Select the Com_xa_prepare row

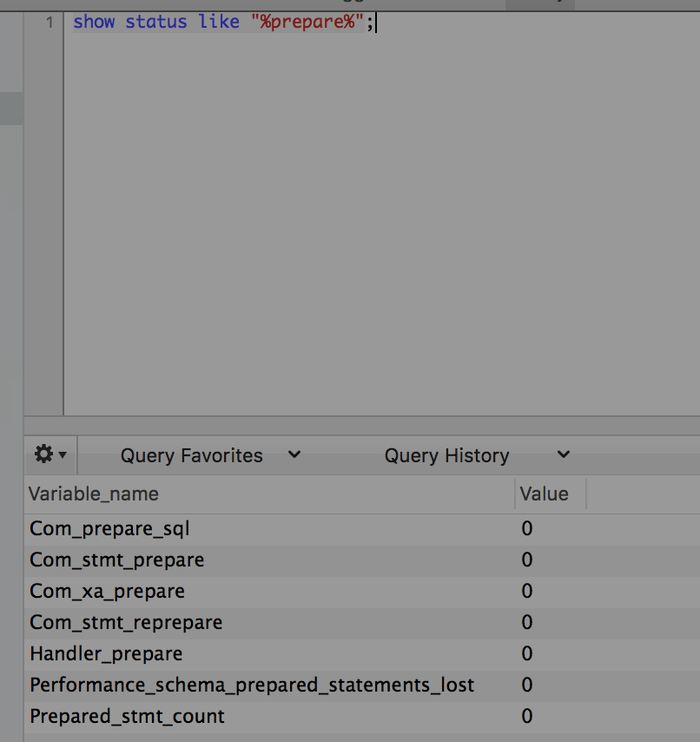362,591
